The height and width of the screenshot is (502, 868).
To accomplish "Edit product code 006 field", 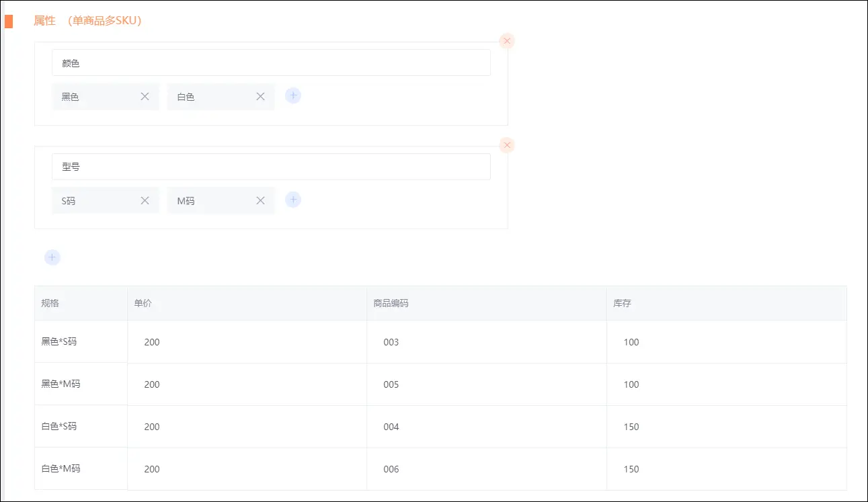I will pyautogui.click(x=486, y=469).
